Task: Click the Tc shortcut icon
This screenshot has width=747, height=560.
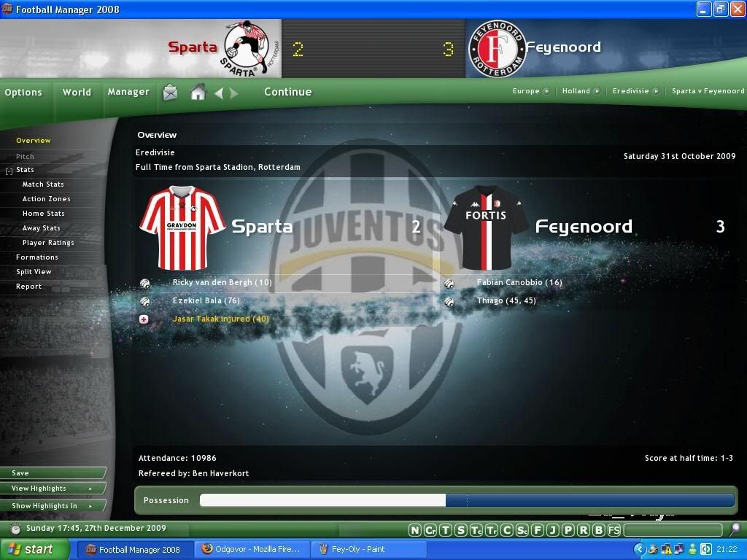Action: 476,530
